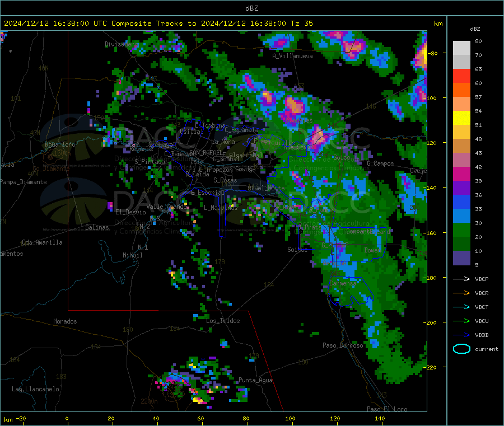Click the La_Nora map label
This screenshot has height=426, width=504.
tap(223, 142)
